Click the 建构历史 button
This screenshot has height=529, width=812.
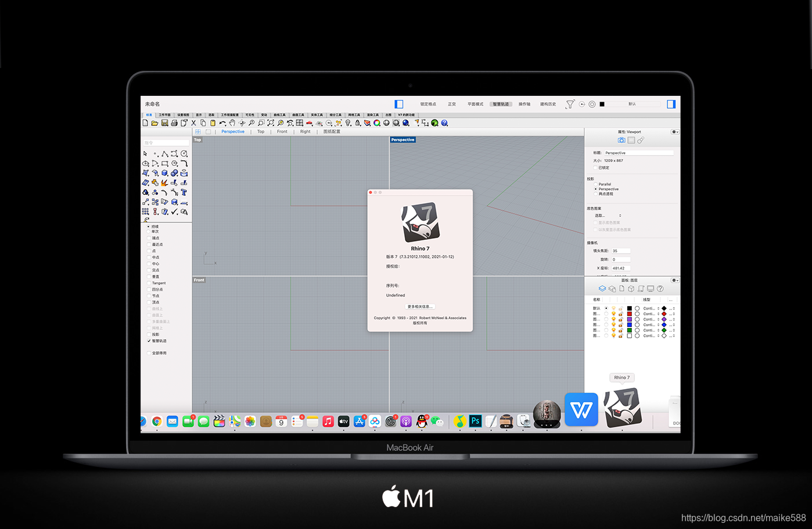548,104
